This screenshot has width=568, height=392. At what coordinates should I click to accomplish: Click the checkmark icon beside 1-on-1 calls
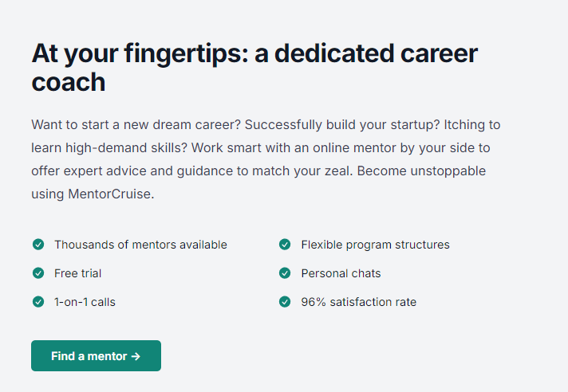click(x=37, y=302)
